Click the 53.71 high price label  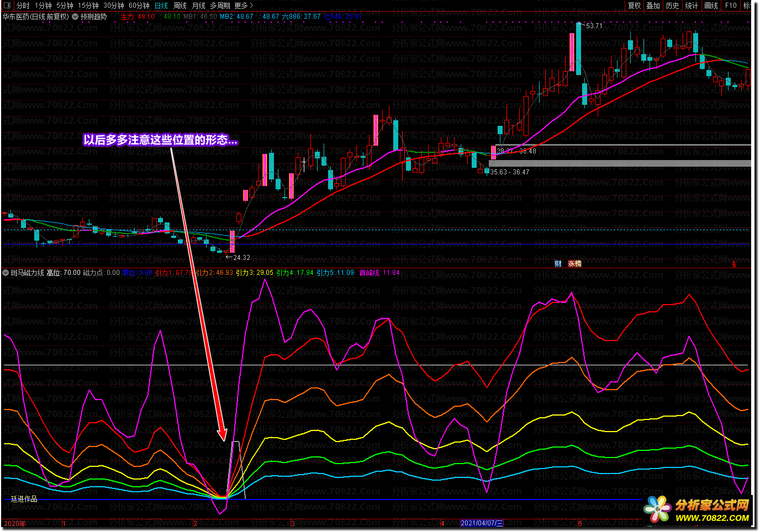[x=594, y=26]
